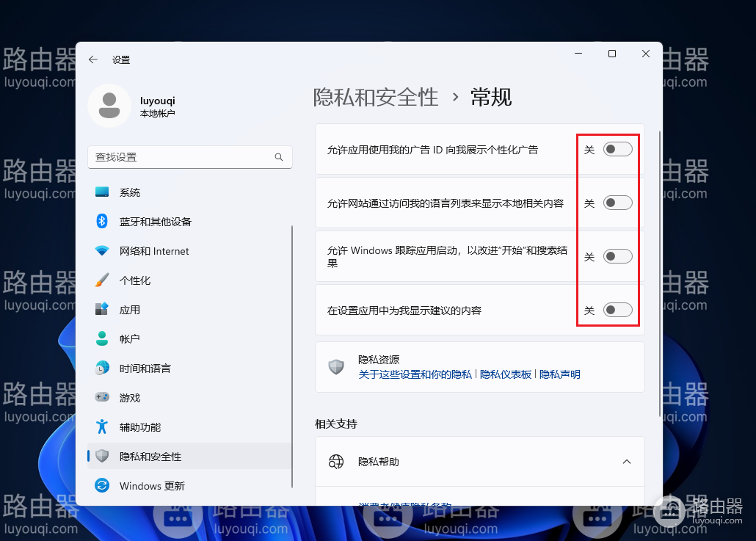Click the globe help icon beside 隐私帮助
756x541 pixels.
pyautogui.click(x=336, y=462)
